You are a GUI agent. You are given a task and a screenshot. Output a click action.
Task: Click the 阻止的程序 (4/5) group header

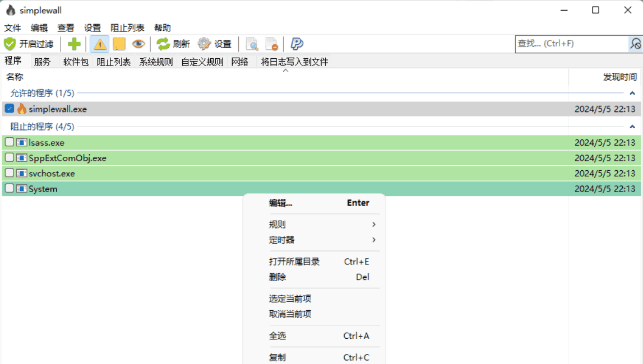(x=42, y=127)
